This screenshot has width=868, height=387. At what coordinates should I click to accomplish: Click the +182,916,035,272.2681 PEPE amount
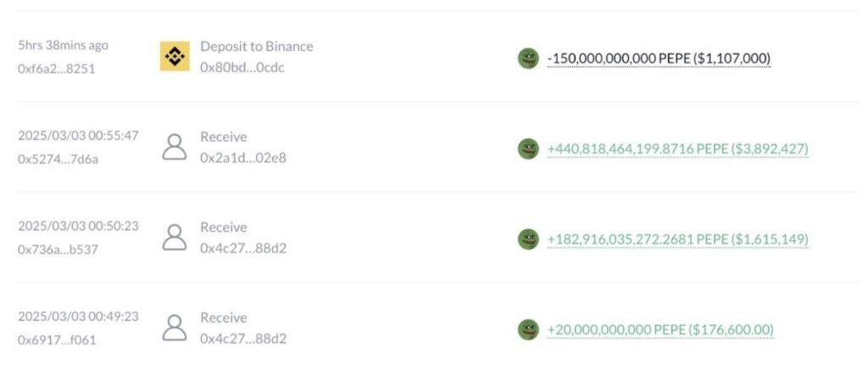click(x=678, y=239)
